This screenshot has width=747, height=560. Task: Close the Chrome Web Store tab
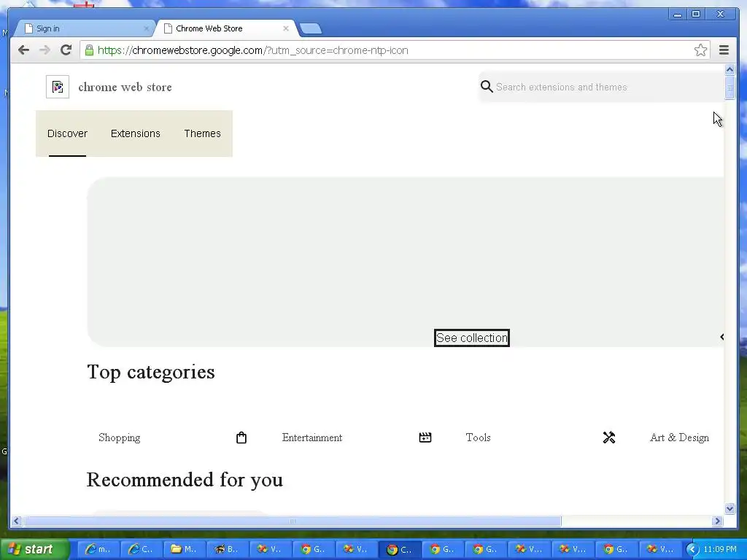click(x=286, y=28)
